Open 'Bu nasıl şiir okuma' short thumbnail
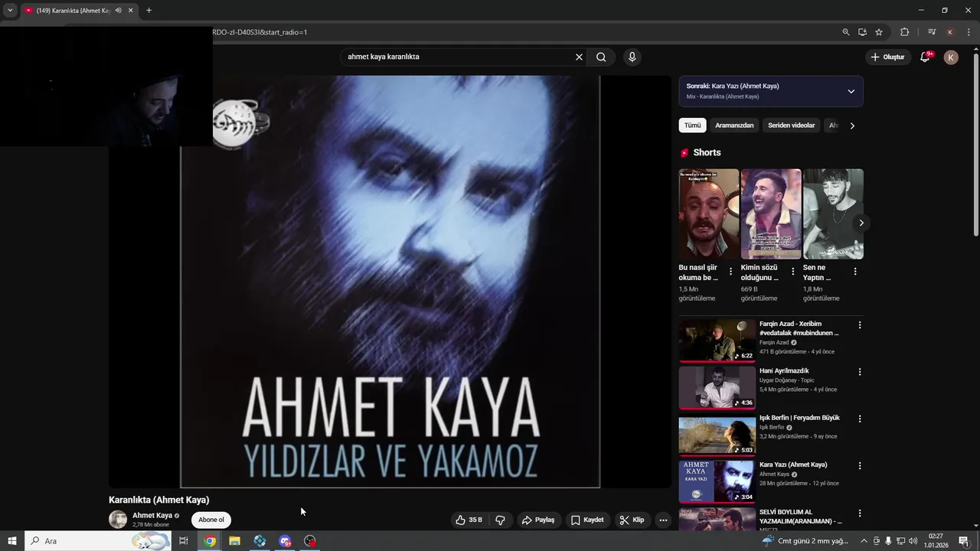The height and width of the screenshot is (551, 980). pos(709,214)
